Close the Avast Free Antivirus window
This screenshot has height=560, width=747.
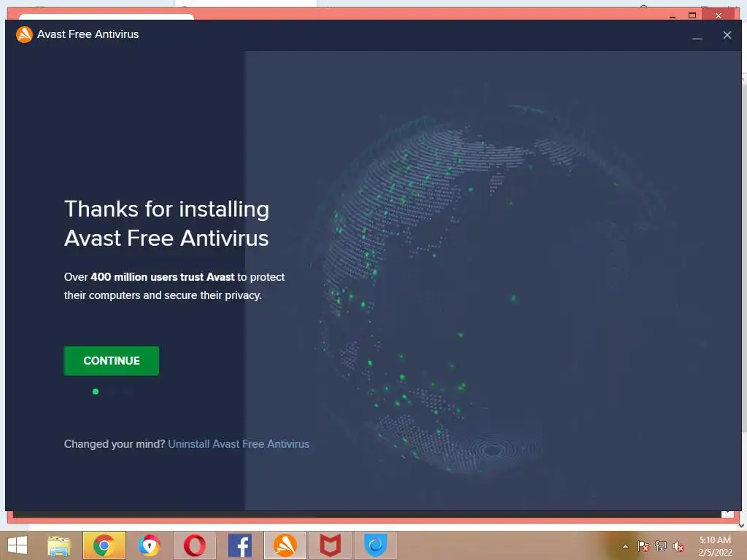tap(727, 35)
